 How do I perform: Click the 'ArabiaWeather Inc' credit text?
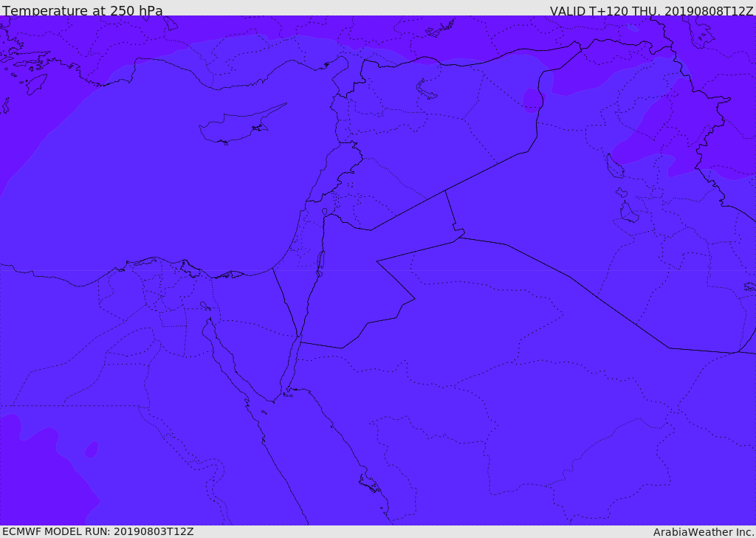tap(704, 532)
